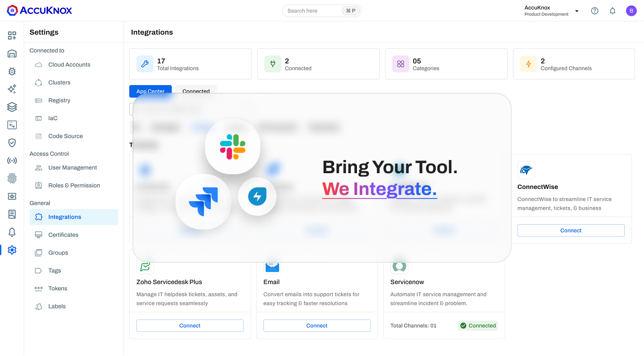The image size is (644, 356).
Task: Open the dashboard icon in left rail
Action: [x=12, y=35]
